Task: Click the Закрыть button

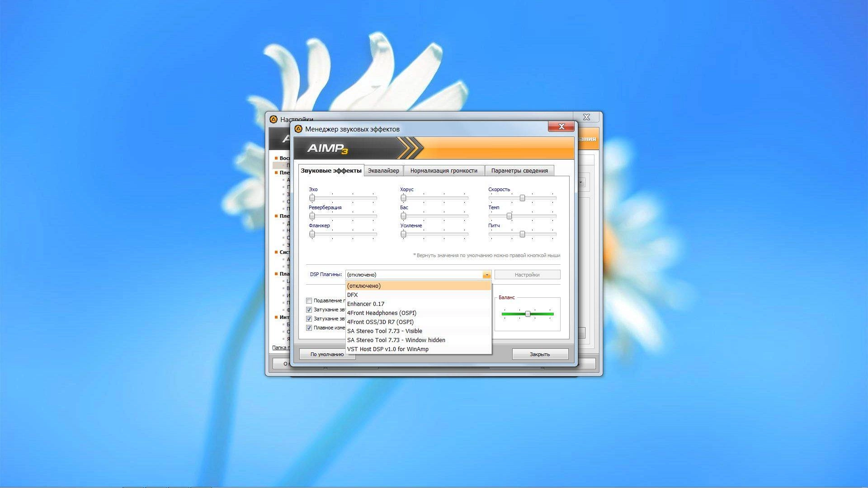Action: pos(540,354)
